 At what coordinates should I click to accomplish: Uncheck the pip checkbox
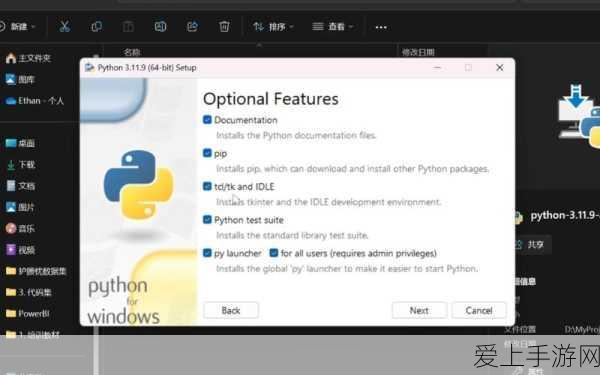[x=207, y=153]
